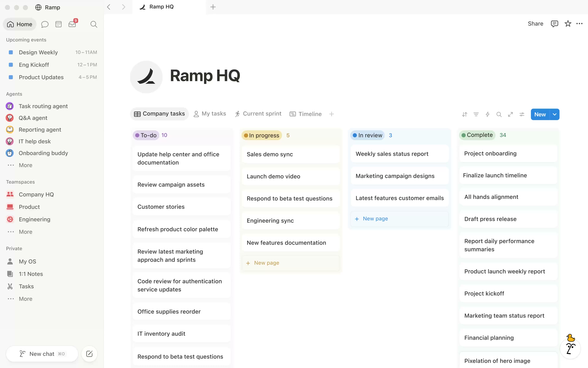
Task: Open the New button dropdown arrow
Action: [554, 114]
